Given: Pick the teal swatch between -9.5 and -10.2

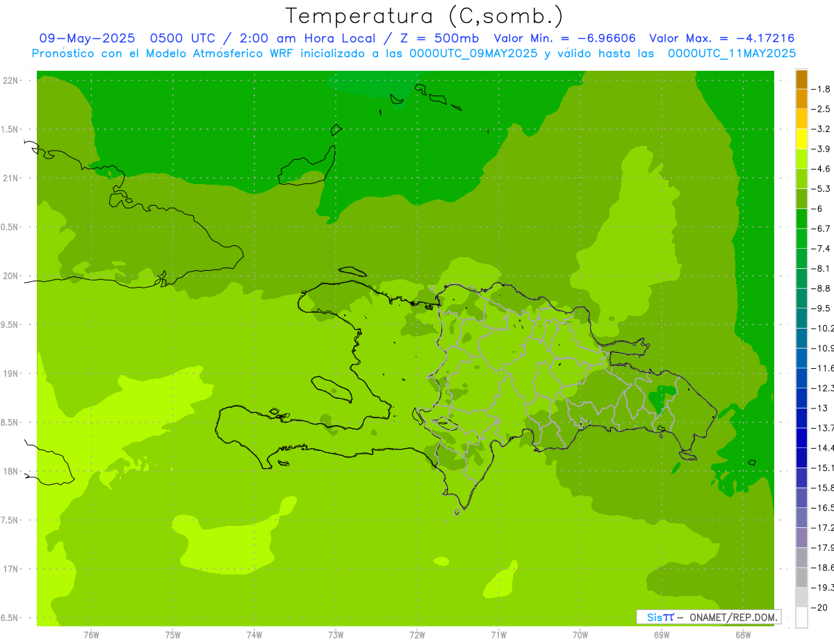Looking at the screenshot, I should [801, 318].
